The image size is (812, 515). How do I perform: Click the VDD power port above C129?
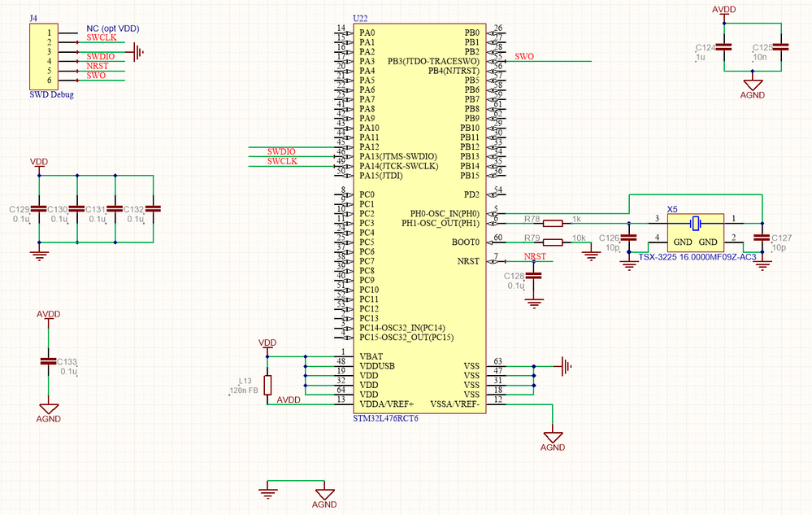[39, 165]
